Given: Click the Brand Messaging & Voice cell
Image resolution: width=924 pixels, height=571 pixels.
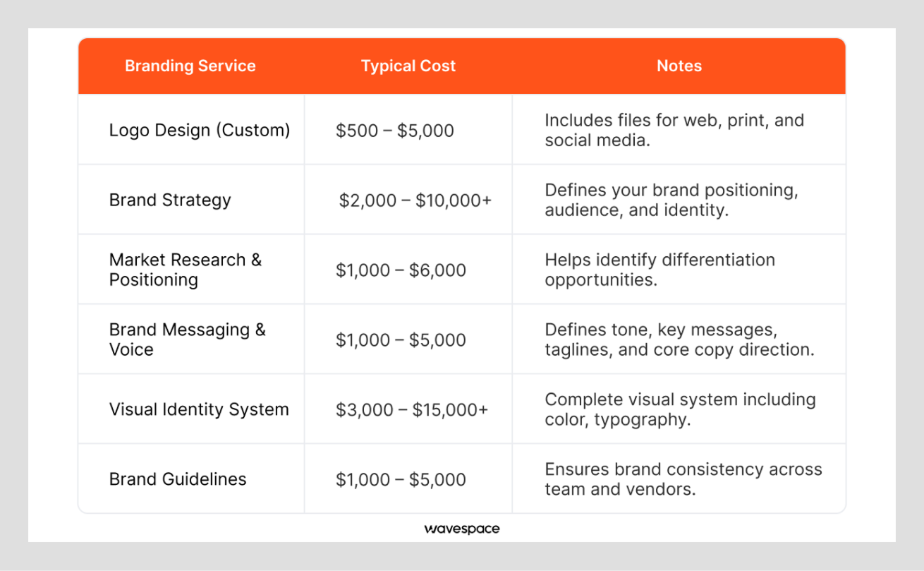Looking at the screenshot, I should point(188,339).
